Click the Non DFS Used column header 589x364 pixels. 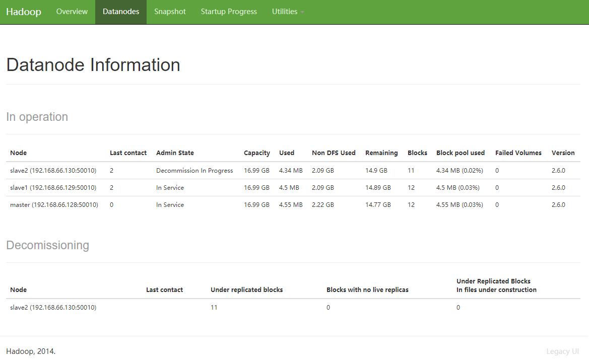[334, 153]
